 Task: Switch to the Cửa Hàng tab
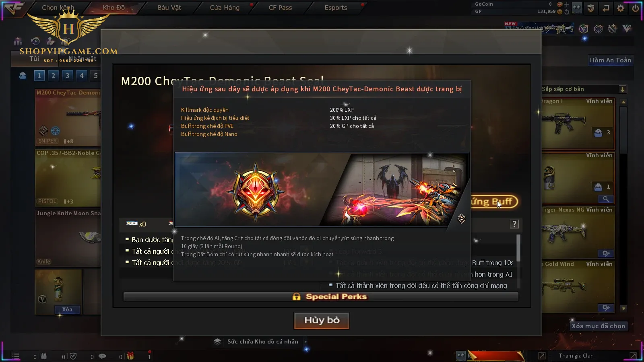coord(225,8)
